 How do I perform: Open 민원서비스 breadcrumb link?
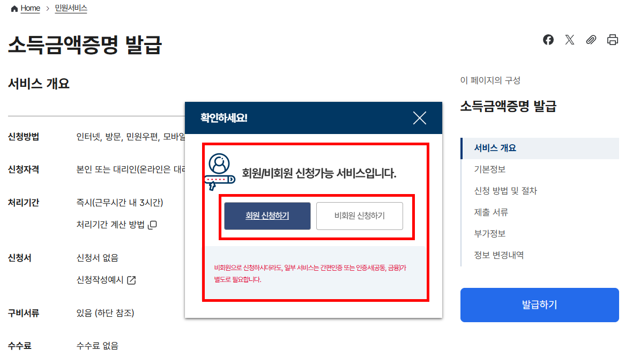click(71, 9)
